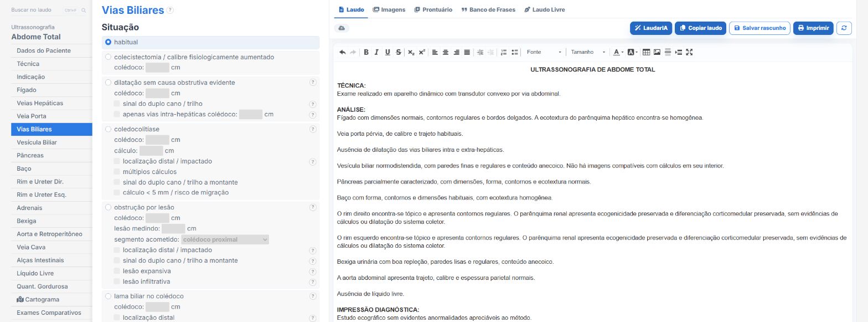Check cálculo < 5 mm / risco de migração
This screenshot has width=868, height=322.
tap(117, 192)
